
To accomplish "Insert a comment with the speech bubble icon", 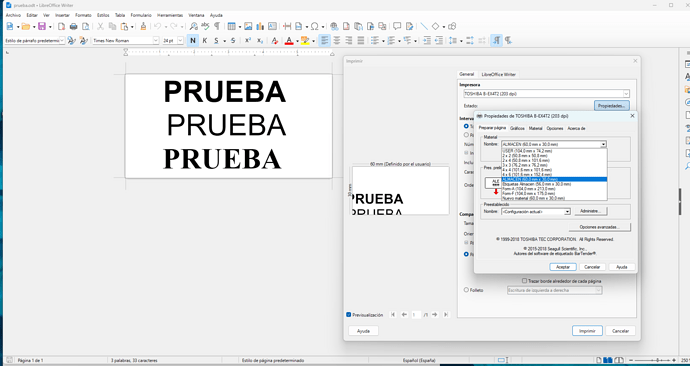I will coord(397,26).
